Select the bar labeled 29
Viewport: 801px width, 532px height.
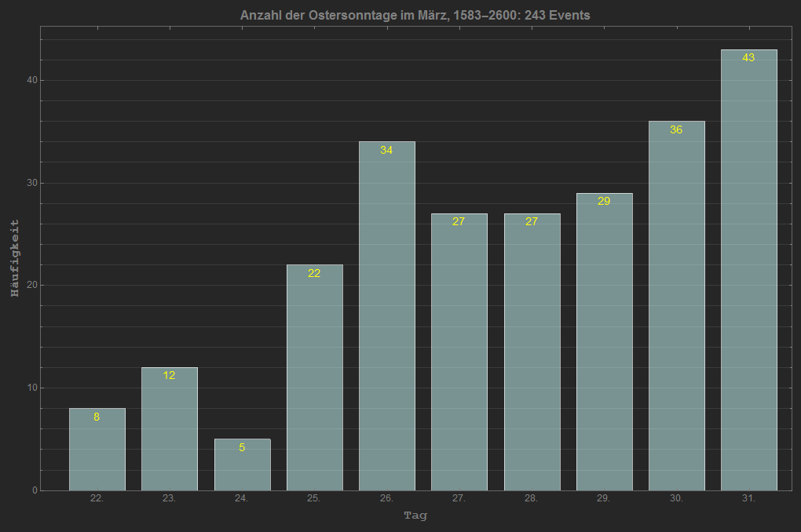[605, 341]
